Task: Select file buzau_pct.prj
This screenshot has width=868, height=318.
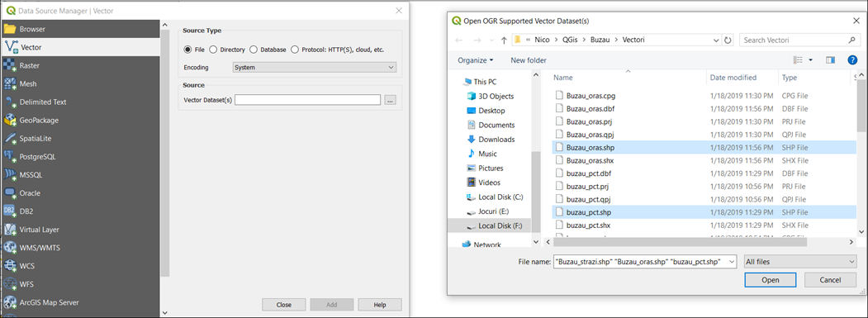Action: pyautogui.click(x=588, y=186)
